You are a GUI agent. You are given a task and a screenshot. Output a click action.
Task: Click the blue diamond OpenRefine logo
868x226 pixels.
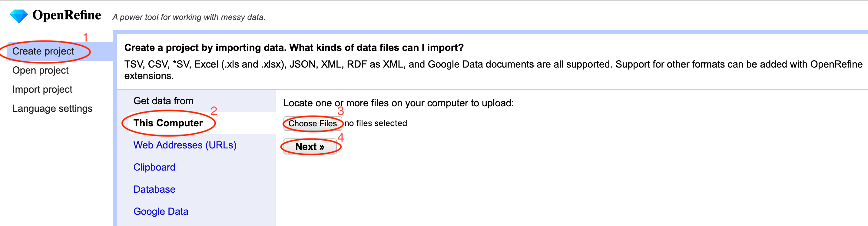coord(18,16)
